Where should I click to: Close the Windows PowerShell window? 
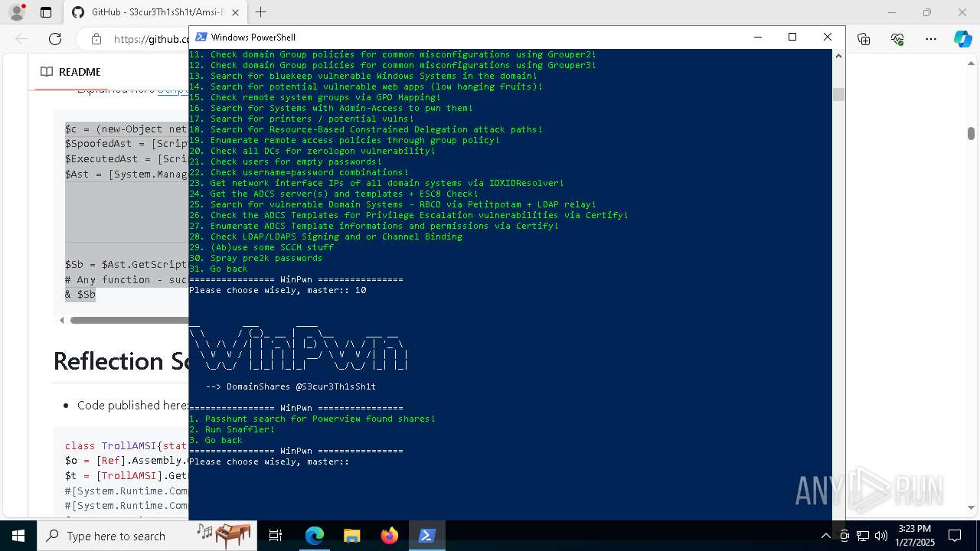[828, 37]
